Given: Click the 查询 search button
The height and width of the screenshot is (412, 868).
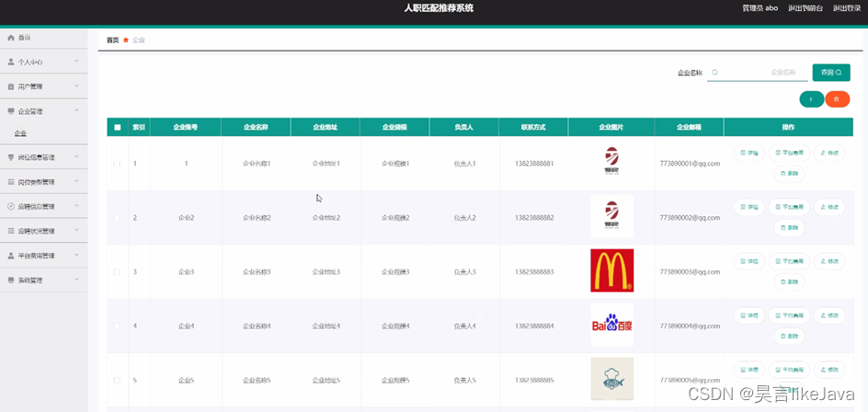Looking at the screenshot, I should (831, 73).
